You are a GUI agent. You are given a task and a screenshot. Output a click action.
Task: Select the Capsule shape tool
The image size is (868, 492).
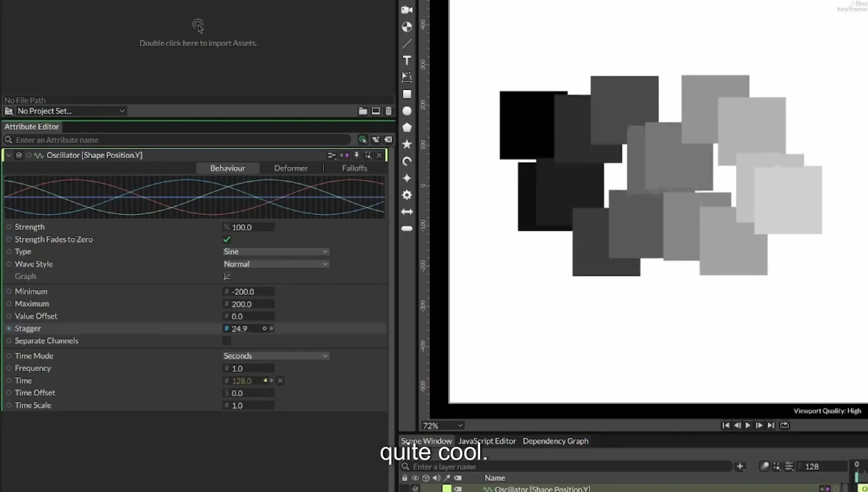407,228
